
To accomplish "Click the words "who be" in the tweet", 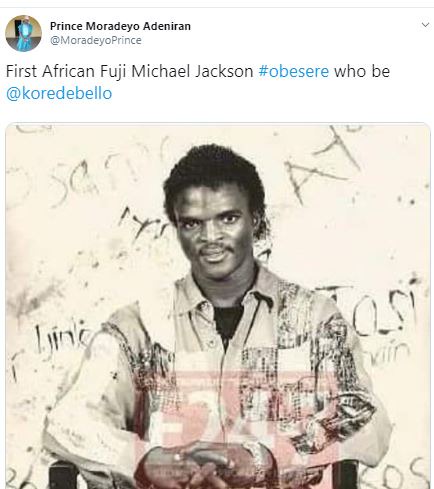I will click(x=362, y=71).
